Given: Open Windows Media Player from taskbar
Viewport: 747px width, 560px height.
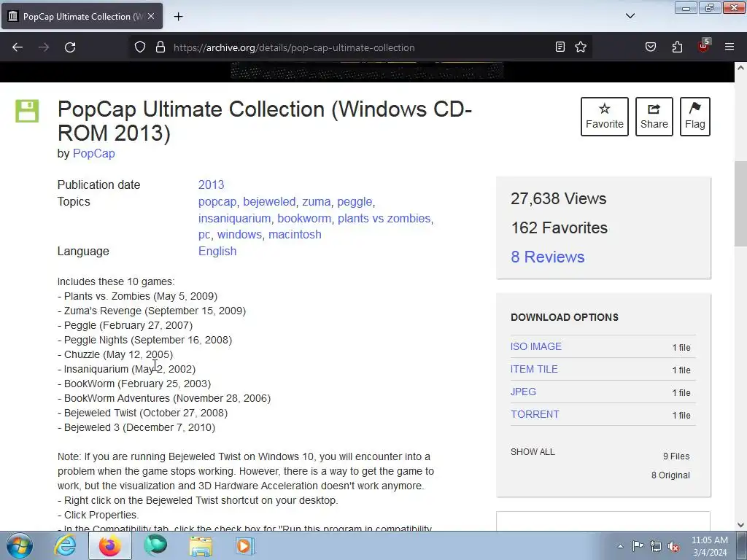Looking at the screenshot, I should [245, 545].
